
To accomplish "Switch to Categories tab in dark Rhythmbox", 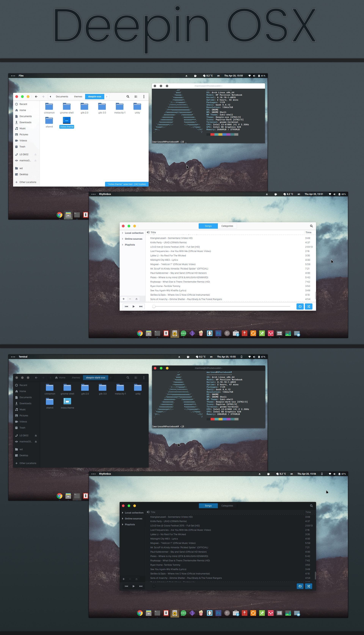I will (227, 506).
